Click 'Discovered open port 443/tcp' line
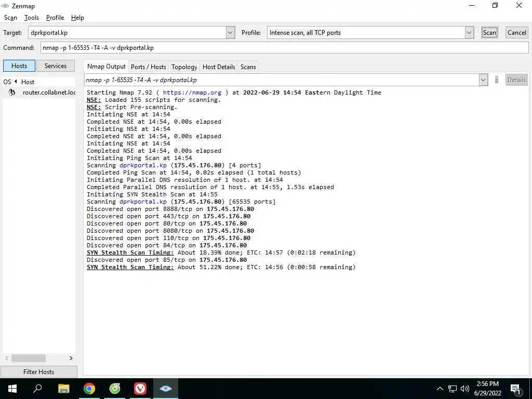This screenshot has height=399, width=532. [x=169, y=216]
